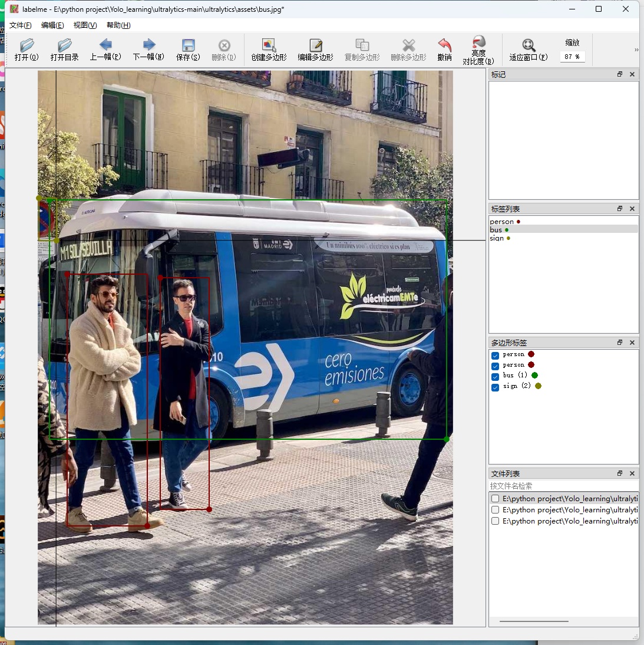Click the 复制多边形 duplicate polygon icon

362,50
